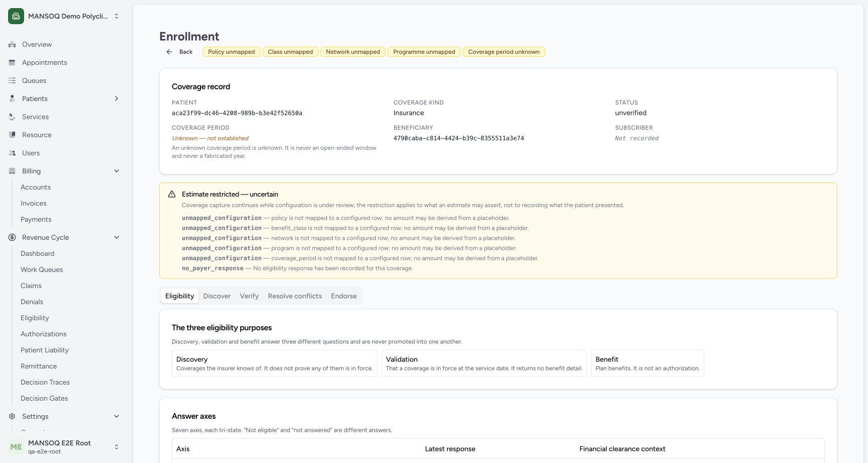Click the Services sidebar icon

tap(12, 117)
